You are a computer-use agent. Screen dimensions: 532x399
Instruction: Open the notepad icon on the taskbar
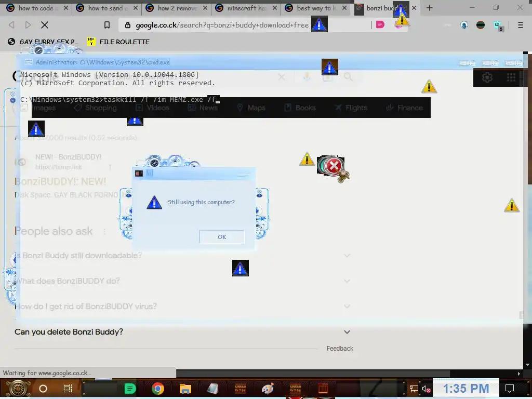coord(212,389)
